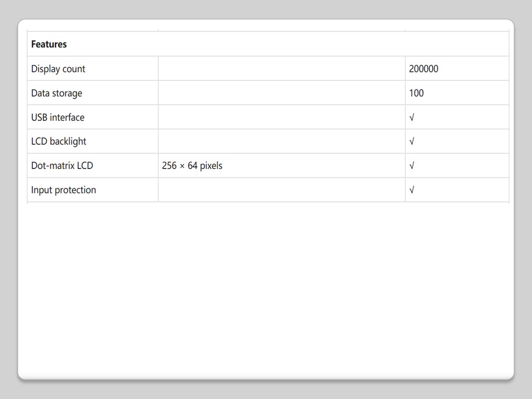The width and height of the screenshot is (532, 399).
Task: Select the Dot-matrix LCD label
Action: click(x=62, y=166)
